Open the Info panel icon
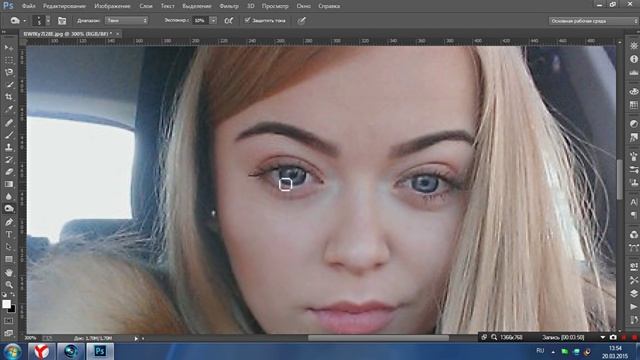 point(633,59)
